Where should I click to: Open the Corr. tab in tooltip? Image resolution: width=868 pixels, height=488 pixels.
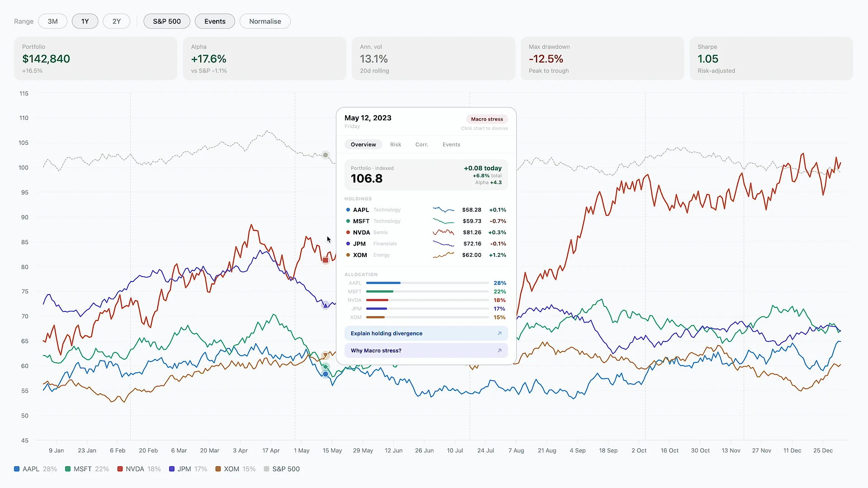point(421,145)
